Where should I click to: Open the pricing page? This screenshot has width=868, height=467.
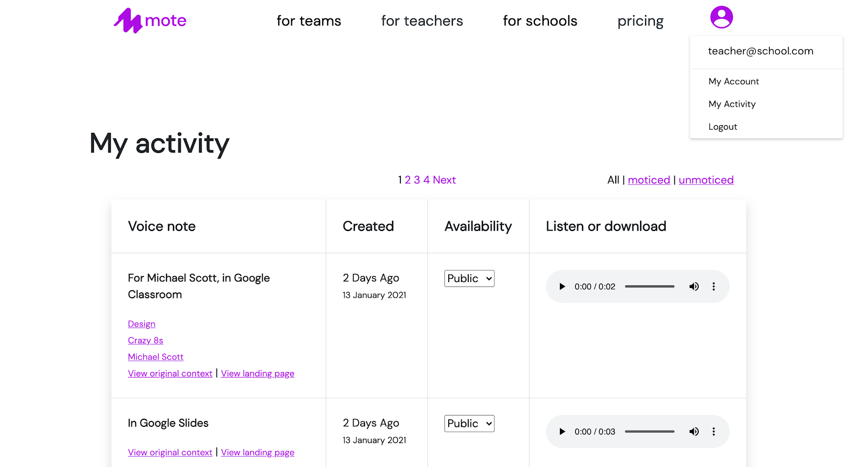(x=640, y=21)
